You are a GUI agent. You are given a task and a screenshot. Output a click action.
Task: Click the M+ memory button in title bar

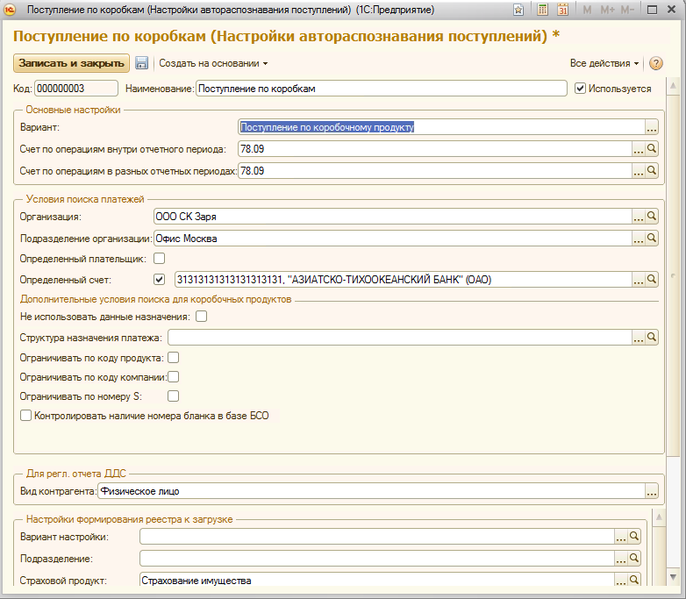click(x=607, y=10)
